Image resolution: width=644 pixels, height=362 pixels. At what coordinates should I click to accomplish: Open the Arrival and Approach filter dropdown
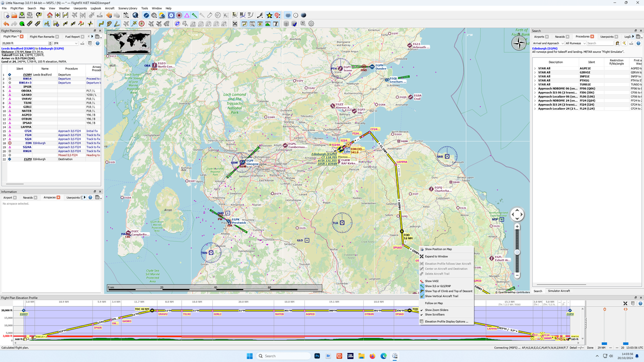(548, 43)
